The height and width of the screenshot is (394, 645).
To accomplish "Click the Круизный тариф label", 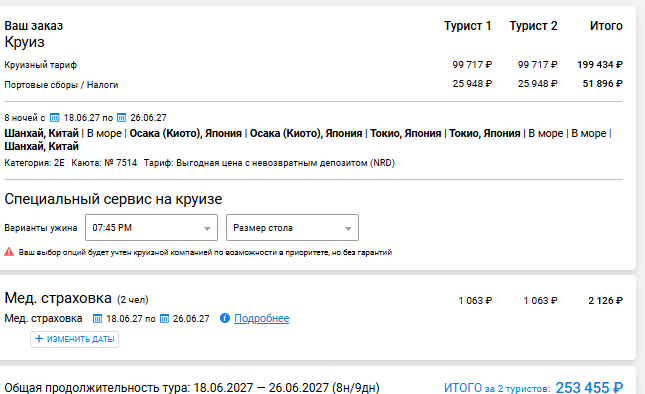I will tap(40, 65).
